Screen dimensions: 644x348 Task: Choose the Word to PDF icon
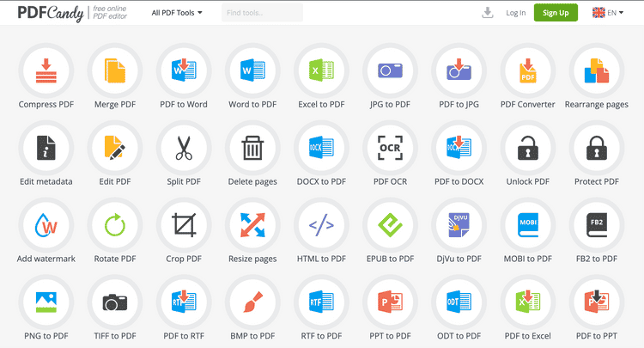252,70
